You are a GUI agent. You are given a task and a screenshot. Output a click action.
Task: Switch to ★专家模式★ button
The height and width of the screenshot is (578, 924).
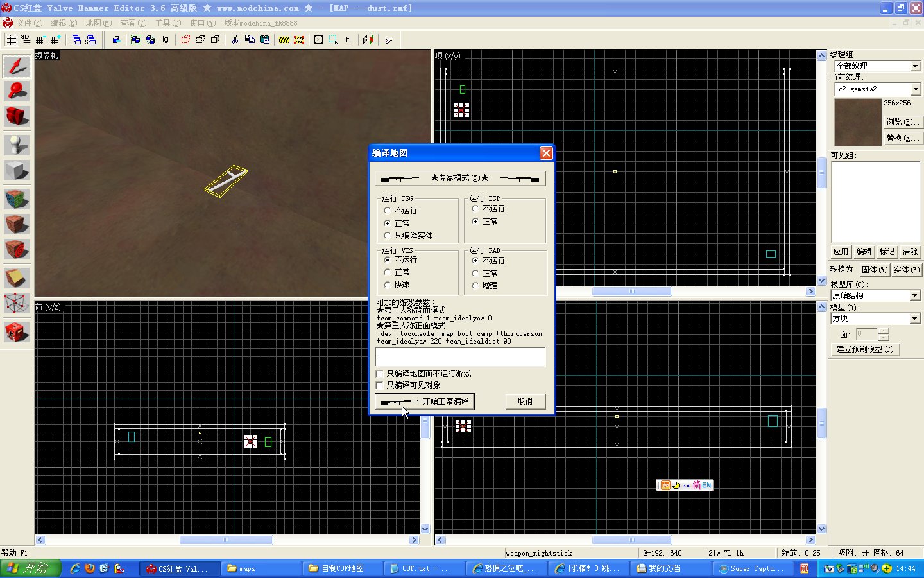point(460,178)
